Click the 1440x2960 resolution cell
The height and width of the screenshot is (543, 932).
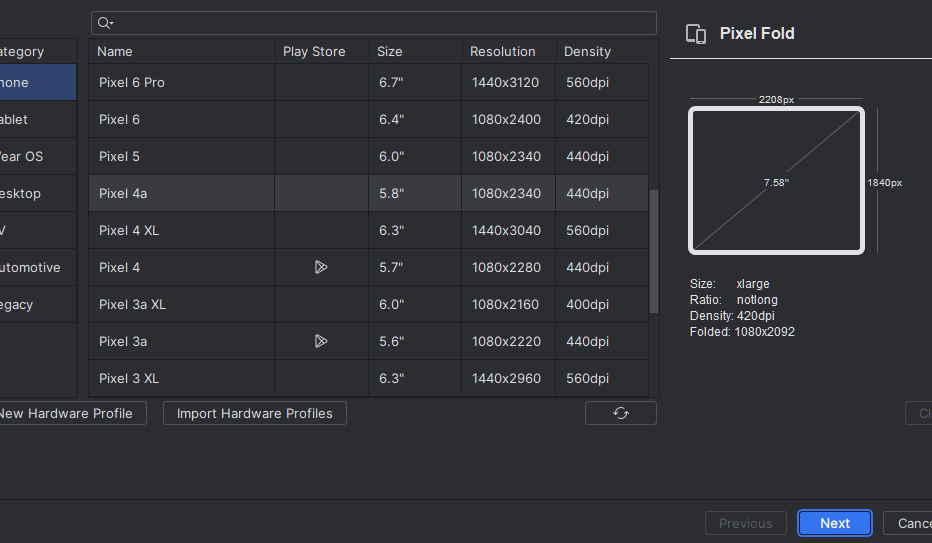(506, 378)
